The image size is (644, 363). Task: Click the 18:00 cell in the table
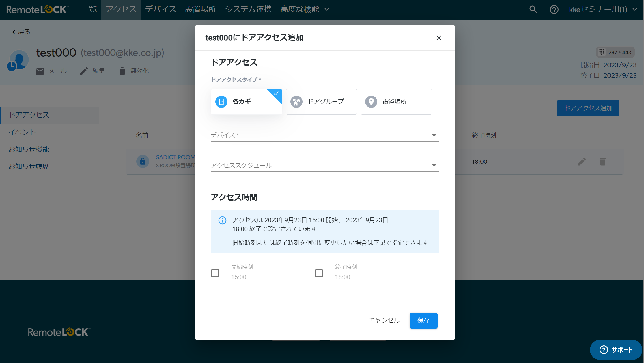tap(479, 162)
